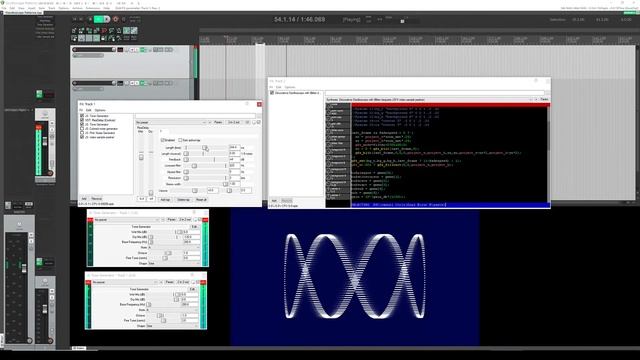Close the FX: Track 1 window

(x=259, y=104)
